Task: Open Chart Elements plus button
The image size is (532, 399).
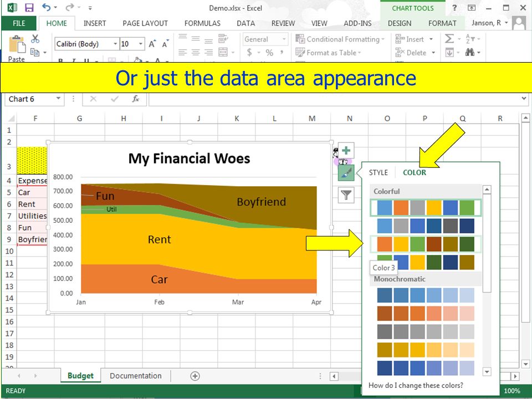Action: point(346,150)
